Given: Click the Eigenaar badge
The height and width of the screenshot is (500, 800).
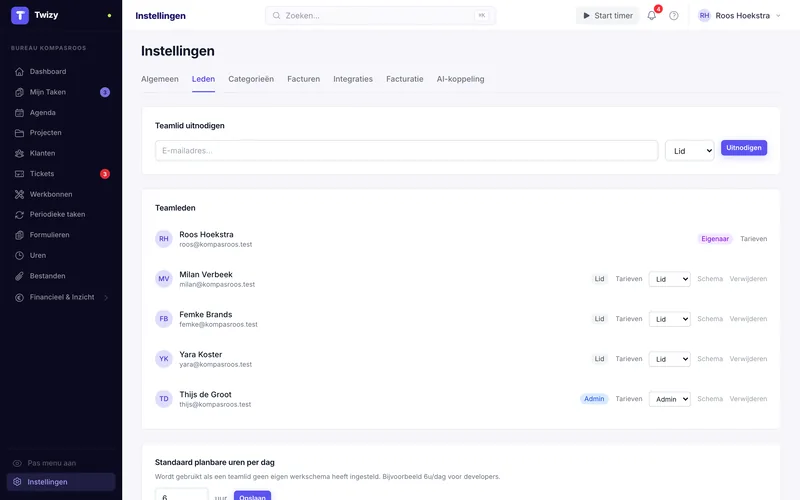Looking at the screenshot, I should tap(715, 239).
